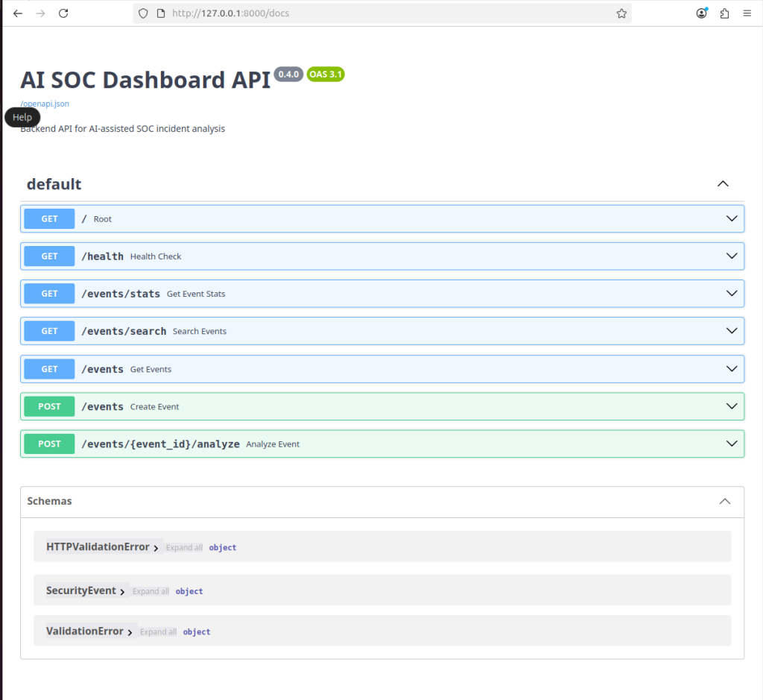The height and width of the screenshot is (700, 763).
Task: Reload the page with refresh icon
Action: coord(63,13)
